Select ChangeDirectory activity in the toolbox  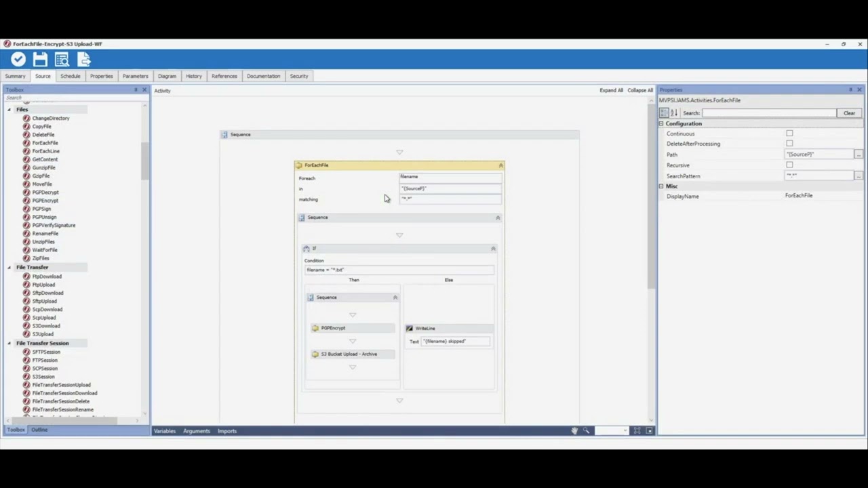click(x=51, y=118)
